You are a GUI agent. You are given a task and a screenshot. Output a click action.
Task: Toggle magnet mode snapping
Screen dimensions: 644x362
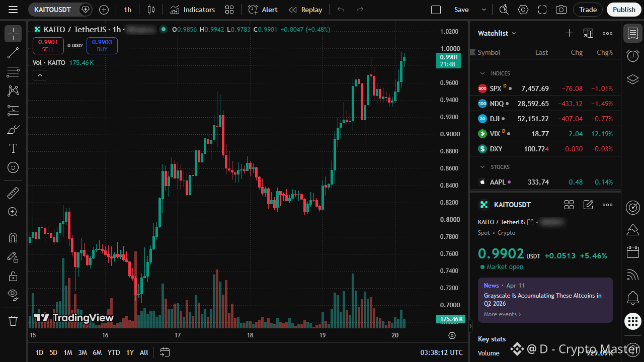coord(13,238)
